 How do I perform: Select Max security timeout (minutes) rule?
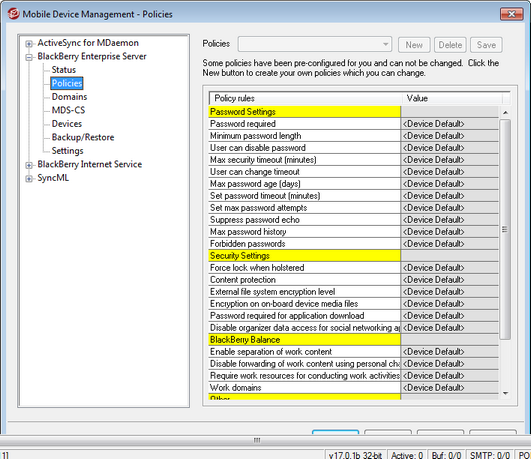[x=304, y=160]
